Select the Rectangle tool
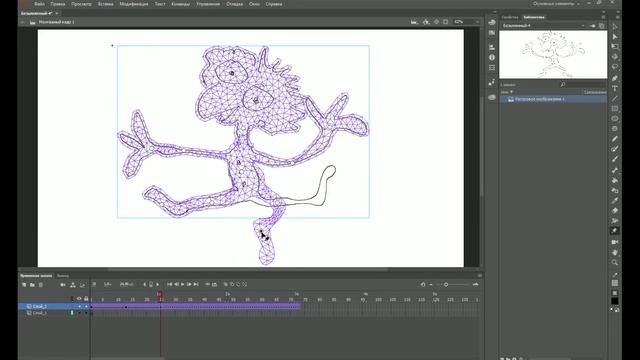This screenshot has height=360, width=640. tap(615, 109)
